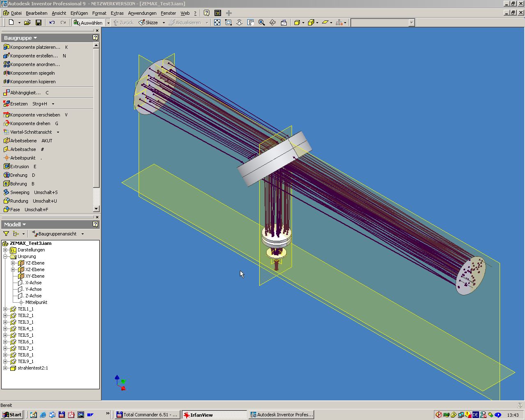Image resolution: width=525 pixels, height=420 pixels.
Task: Click Komponenten kopieren tool
Action: click(x=30, y=82)
